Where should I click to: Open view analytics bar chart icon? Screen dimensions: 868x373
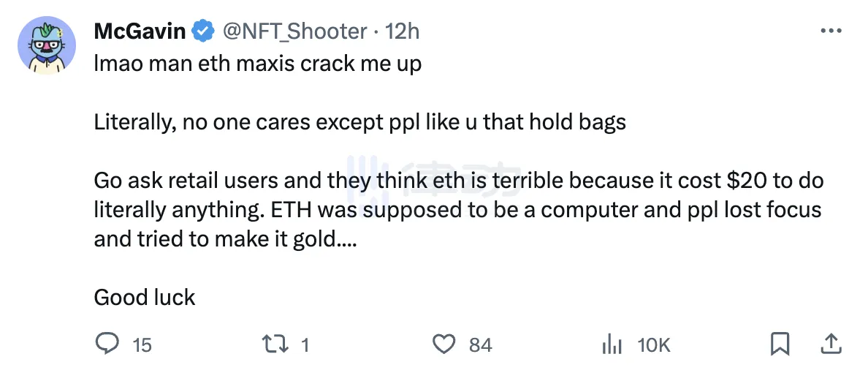(x=611, y=344)
